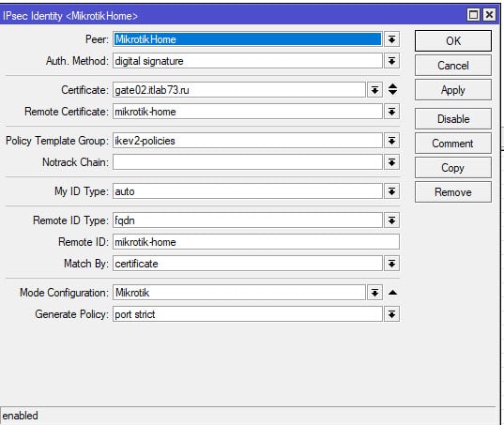Image resolution: width=504 pixels, height=425 pixels.
Task: Click the Mode Configuration field Mikrotik
Action: pos(239,293)
